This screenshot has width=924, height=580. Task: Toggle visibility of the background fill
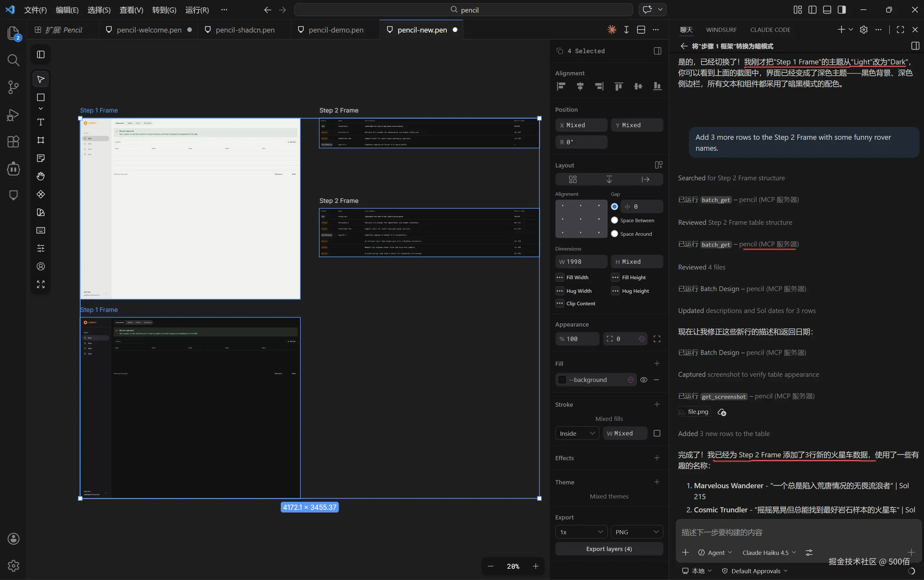click(x=643, y=380)
